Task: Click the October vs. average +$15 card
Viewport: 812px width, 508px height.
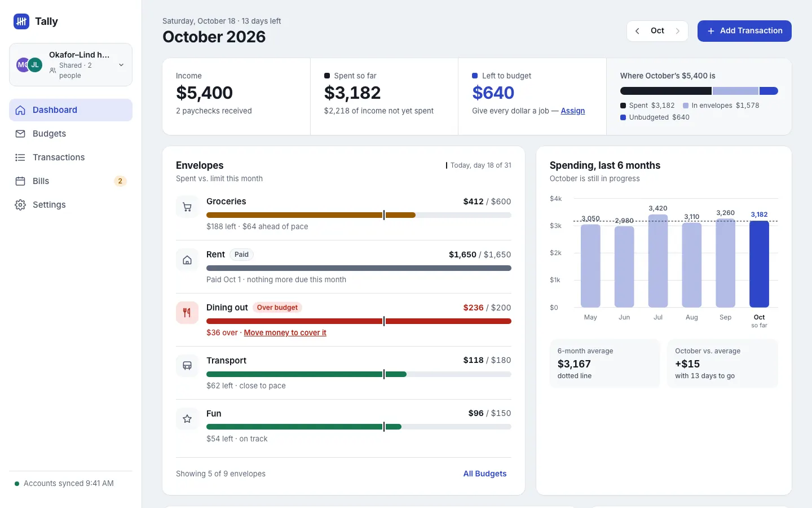Action: click(722, 364)
